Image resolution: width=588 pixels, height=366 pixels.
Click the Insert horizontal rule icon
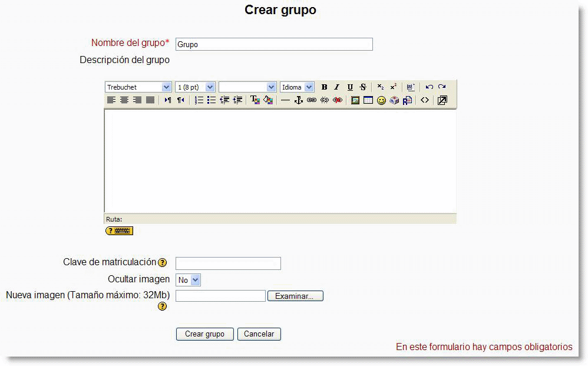[285, 100]
